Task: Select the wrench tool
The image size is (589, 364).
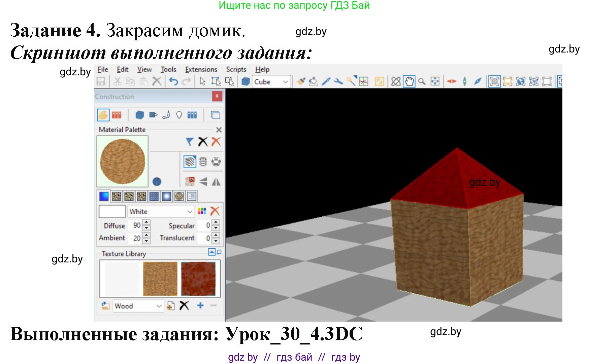Action: 338,81
